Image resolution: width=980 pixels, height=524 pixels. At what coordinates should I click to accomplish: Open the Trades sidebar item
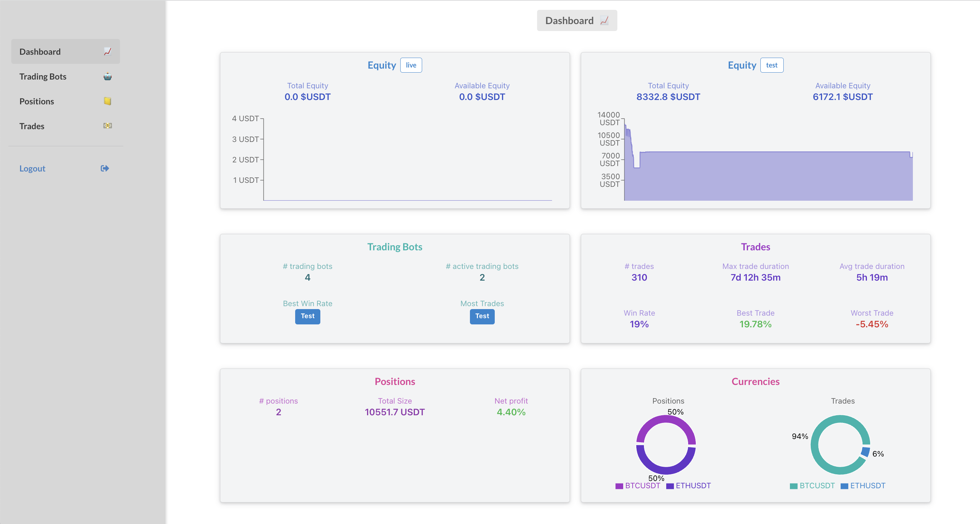tap(32, 126)
